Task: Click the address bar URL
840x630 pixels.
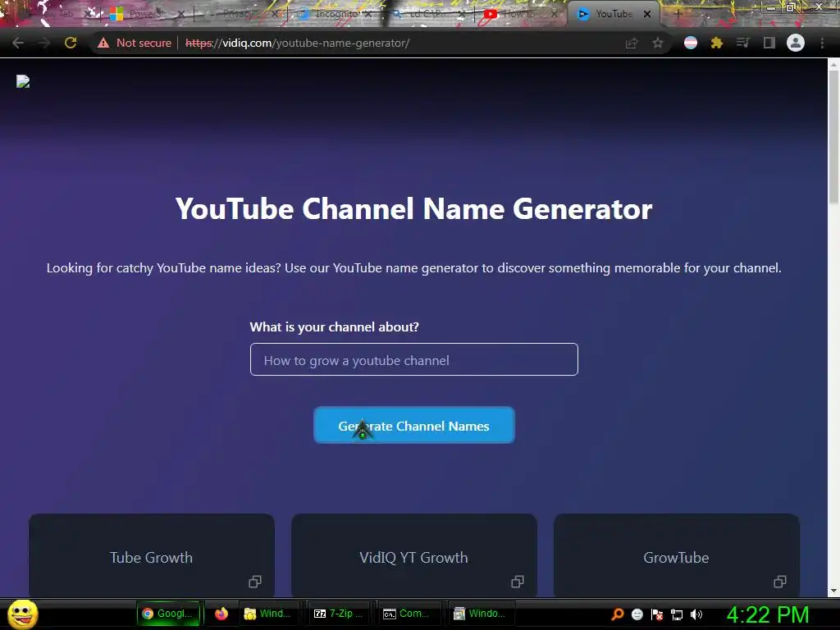Action: pos(297,43)
